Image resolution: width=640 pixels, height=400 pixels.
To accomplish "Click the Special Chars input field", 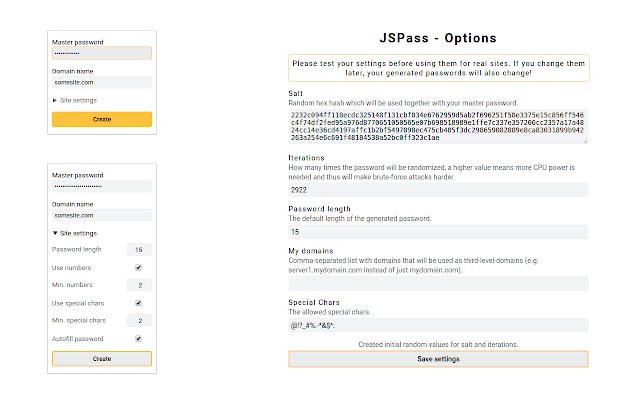I will pos(438,325).
